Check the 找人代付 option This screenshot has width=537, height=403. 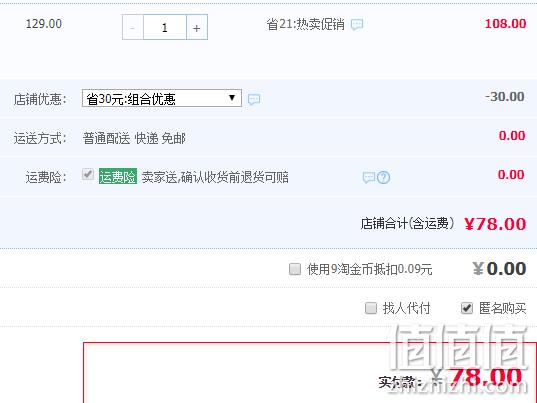point(371,308)
